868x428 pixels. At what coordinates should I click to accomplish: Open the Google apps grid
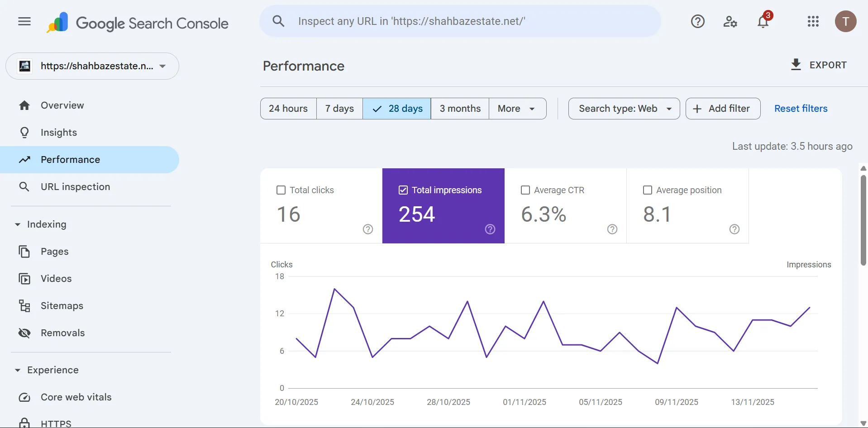(813, 21)
